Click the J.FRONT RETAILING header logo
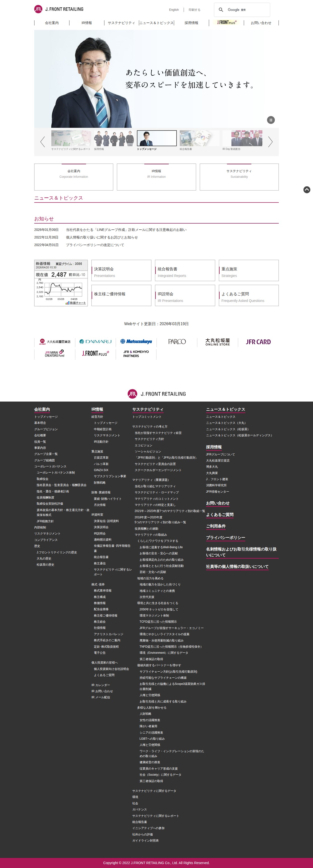 coord(59,9)
